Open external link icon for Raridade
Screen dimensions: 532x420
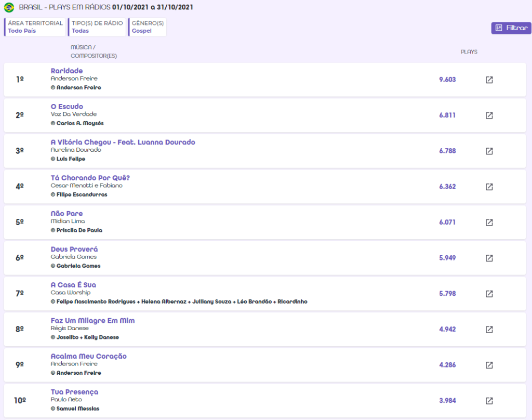(x=489, y=80)
